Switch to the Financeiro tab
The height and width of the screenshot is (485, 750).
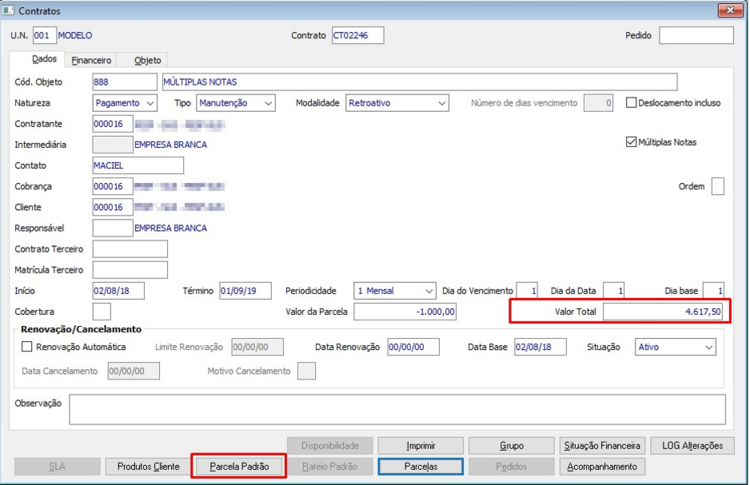[91, 60]
